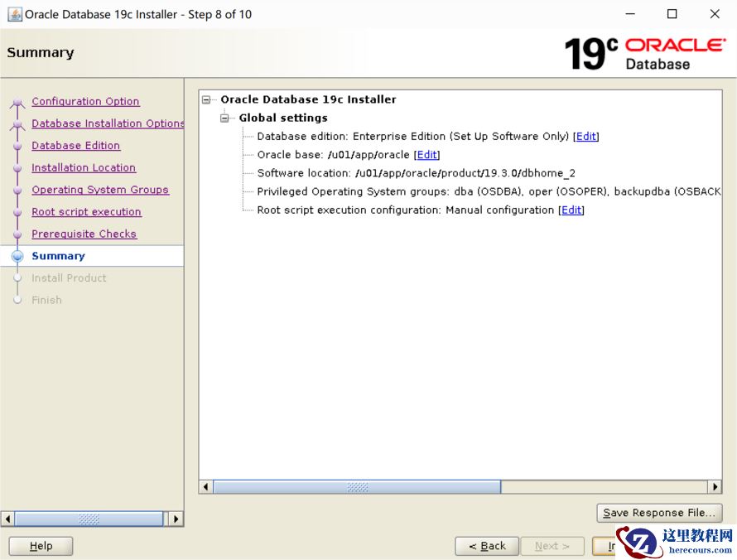The image size is (737, 560).
Task: Click the Save Response File button
Action: pos(659,513)
